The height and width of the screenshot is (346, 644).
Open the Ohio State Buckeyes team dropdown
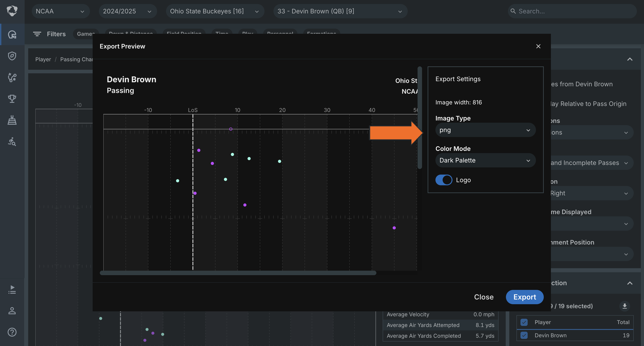(x=215, y=11)
